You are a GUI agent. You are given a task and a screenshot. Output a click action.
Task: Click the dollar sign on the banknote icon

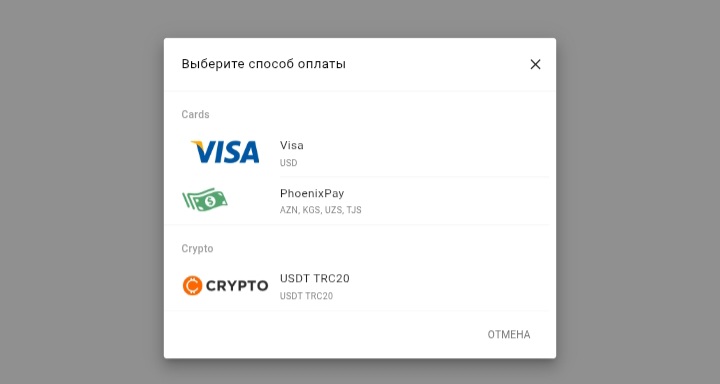click(210, 201)
